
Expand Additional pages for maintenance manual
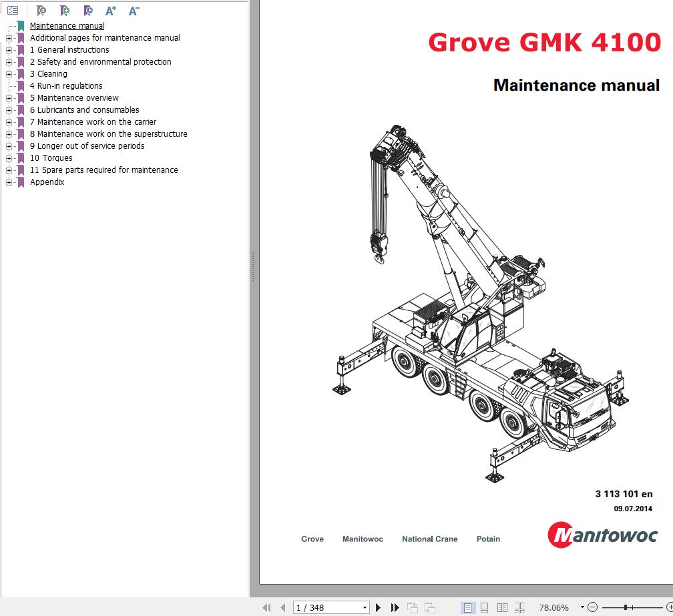[x=9, y=38]
